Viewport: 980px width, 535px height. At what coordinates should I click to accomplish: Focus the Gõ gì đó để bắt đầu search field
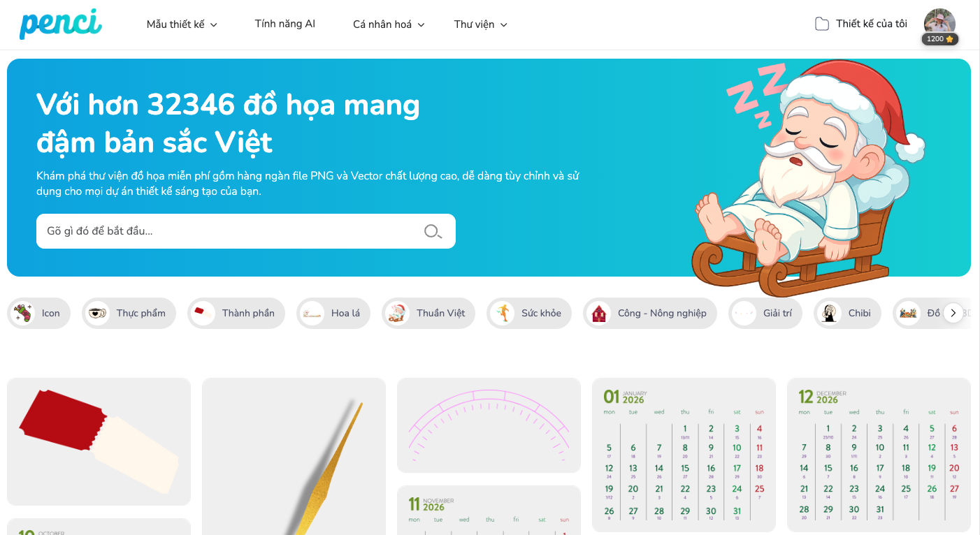click(x=246, y=231)
